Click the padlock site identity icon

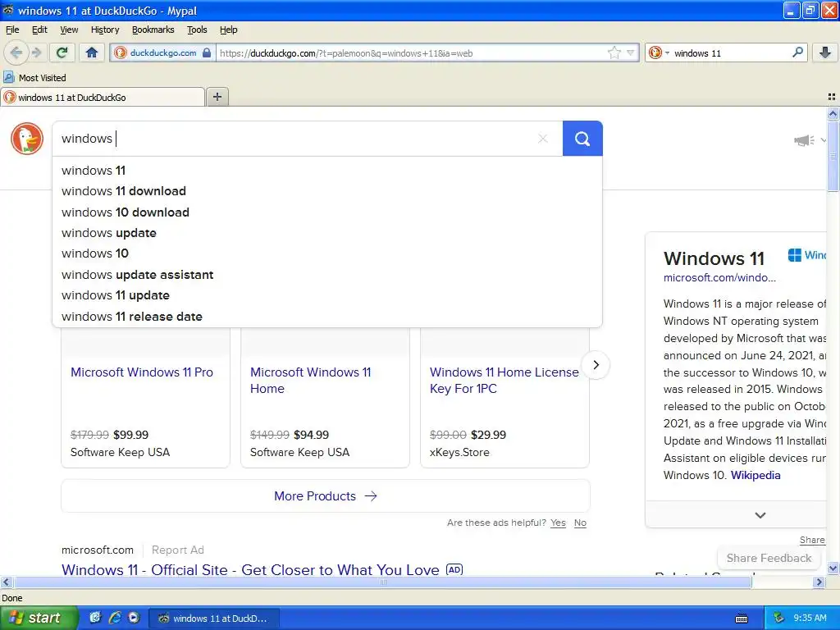click(x=206, y=52)
